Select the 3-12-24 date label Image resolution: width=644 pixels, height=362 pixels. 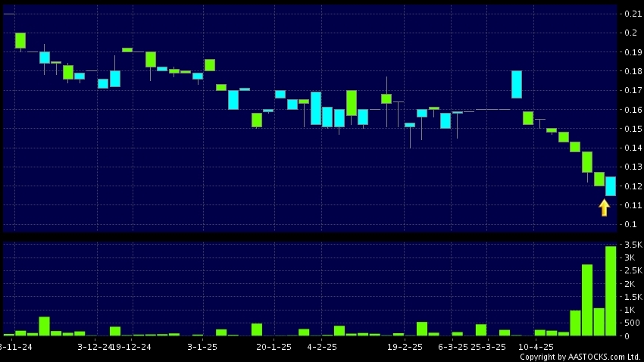(95, 347)
